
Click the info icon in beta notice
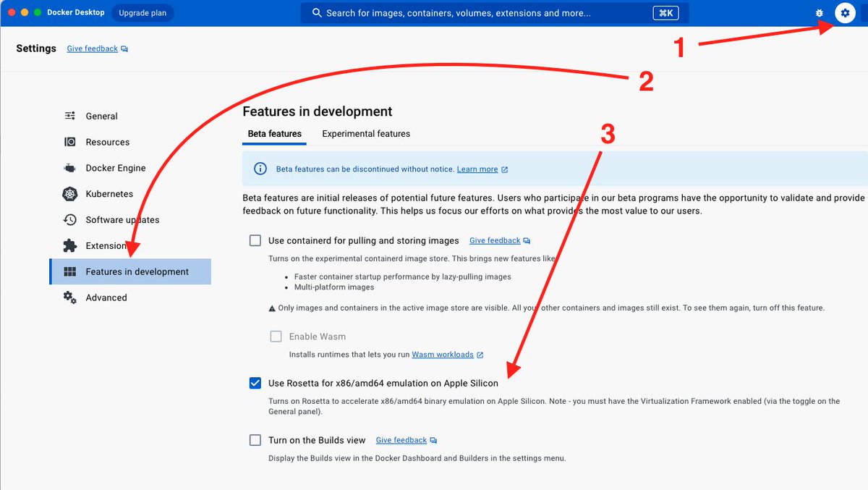click(x=260, y=169)
